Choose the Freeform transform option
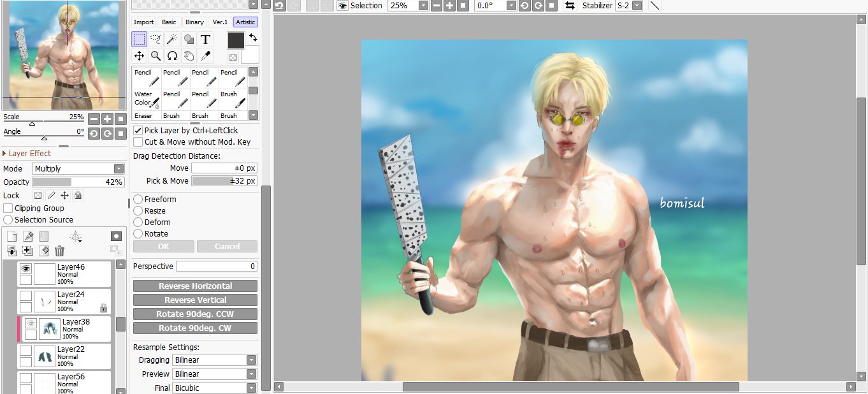Image resolution: width=868 pixels, height=394 pixels. 138,200
